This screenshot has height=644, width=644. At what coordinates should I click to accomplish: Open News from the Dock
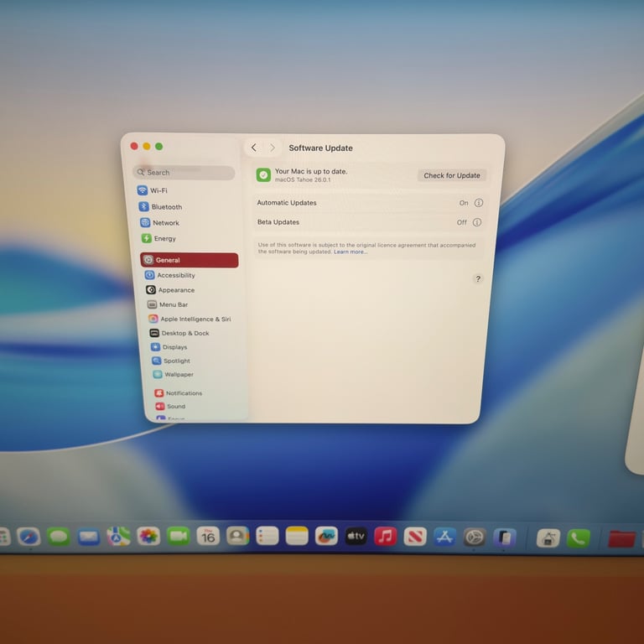[415, 537]
